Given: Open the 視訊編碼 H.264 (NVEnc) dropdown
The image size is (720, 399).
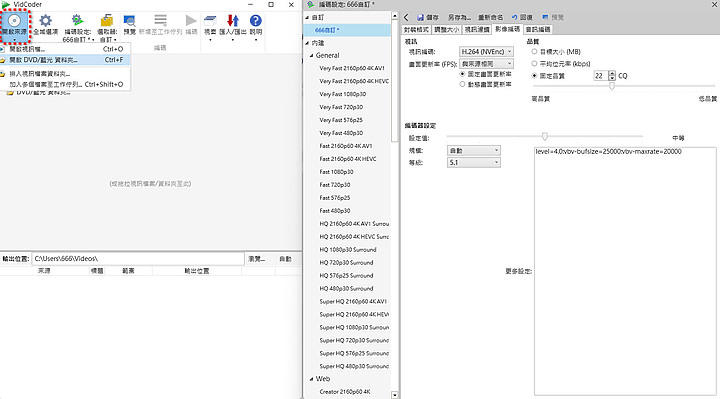Looking at the screenshot, I should pyautogui.click(x=486, y=52).
